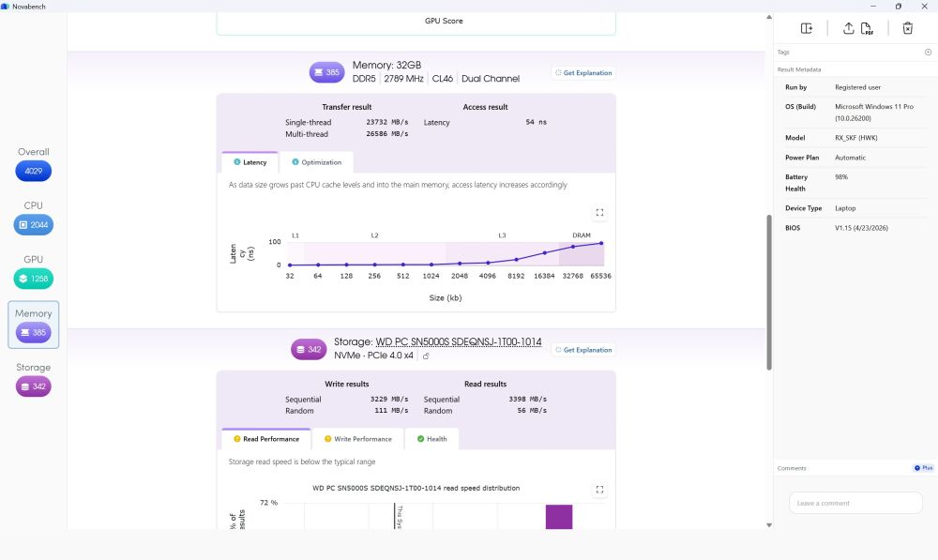Click the Multi-thread 26586 MB/s value
Image resolution: width=938 pixels, height=560 pixels.
[387, 134]
